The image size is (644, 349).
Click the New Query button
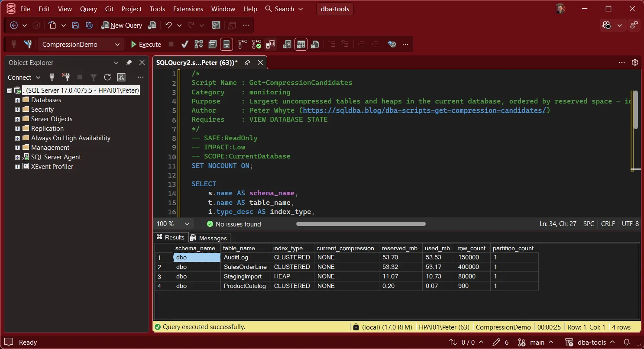(122, 25)
